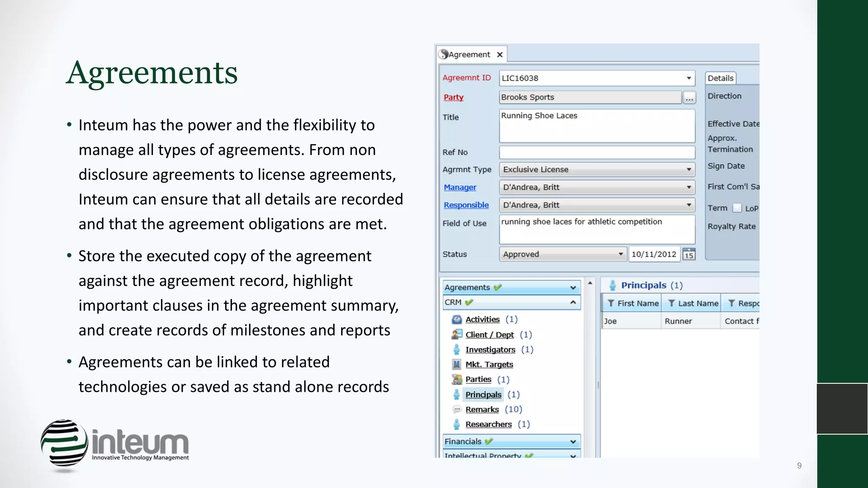Open the Client / Dept link
The width and height of the screenshot is (868, 488).
[490, 335]
